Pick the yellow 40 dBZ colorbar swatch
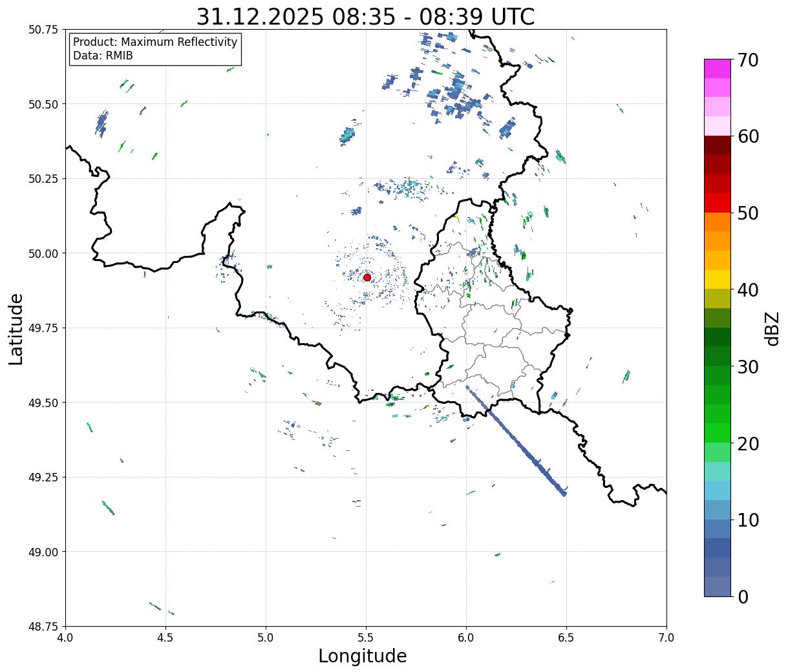This screenshot has width=788, height=672. tap(718, 279)
